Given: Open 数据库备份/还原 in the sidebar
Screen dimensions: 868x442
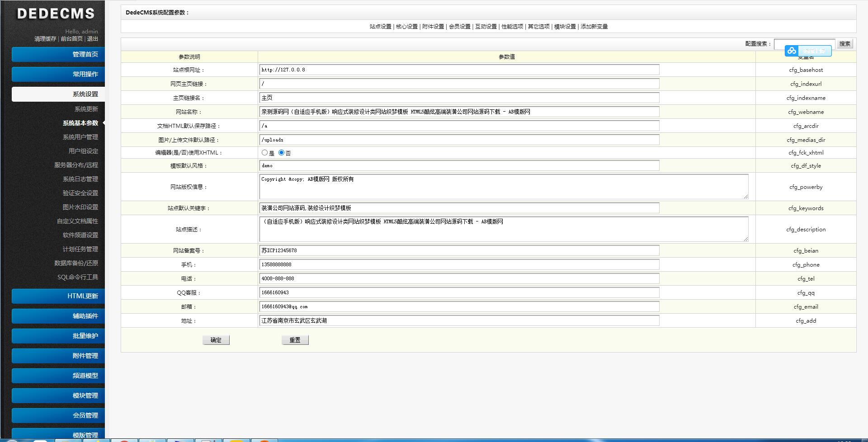Looking at the screenshot, I should [76, 263].
